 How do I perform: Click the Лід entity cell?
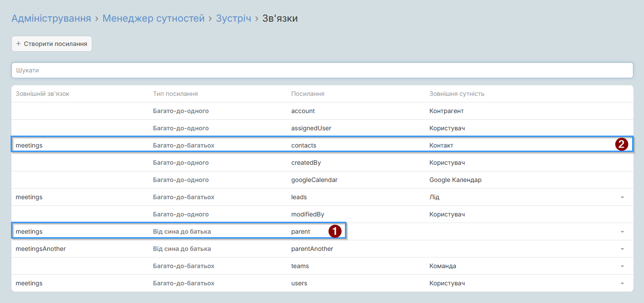tap(434, 197)
